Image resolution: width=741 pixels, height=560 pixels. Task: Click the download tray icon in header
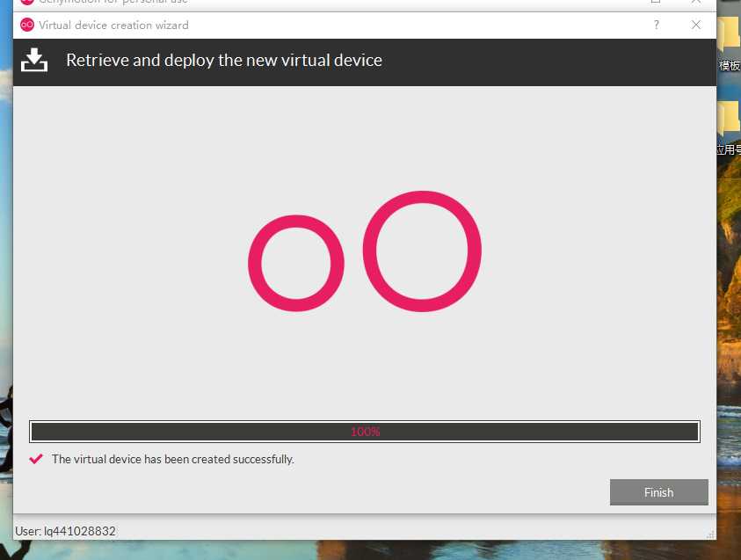pyautogui.click(x=34, y=60)
